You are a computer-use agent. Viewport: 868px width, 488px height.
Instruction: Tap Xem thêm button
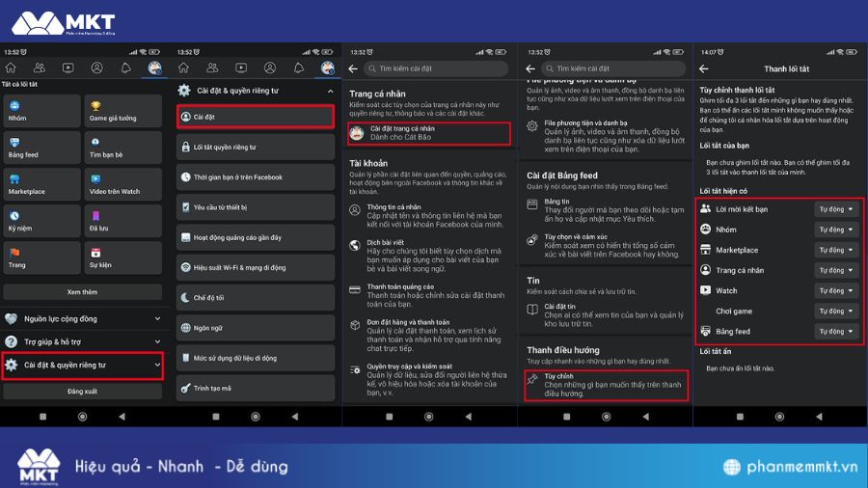point(83,291)
